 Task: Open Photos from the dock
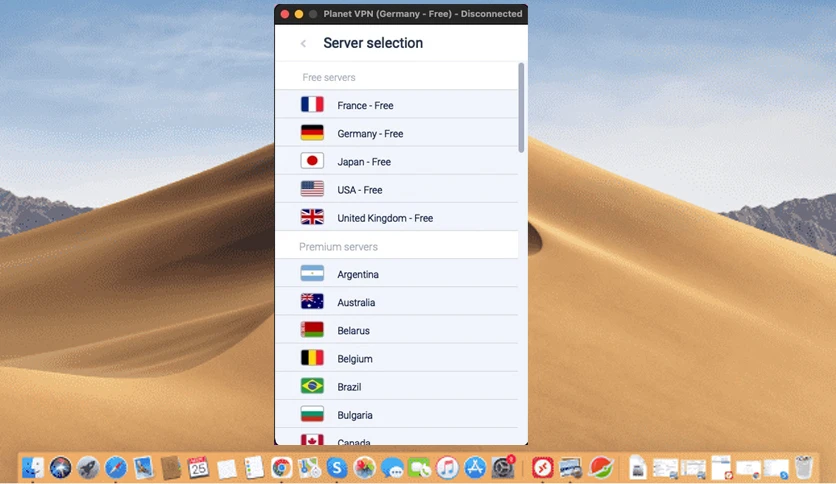pyautogui.click(x=365, y=468)
